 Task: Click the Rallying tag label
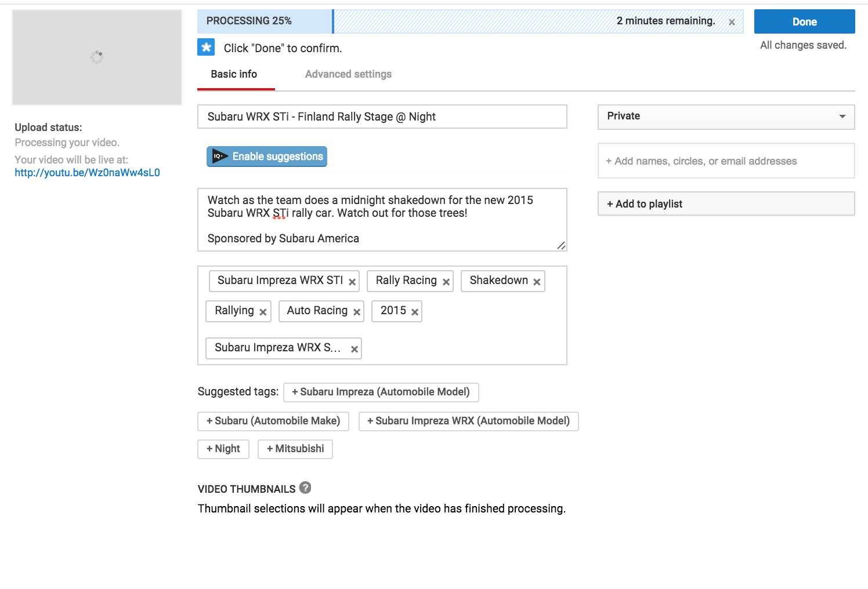234,311
